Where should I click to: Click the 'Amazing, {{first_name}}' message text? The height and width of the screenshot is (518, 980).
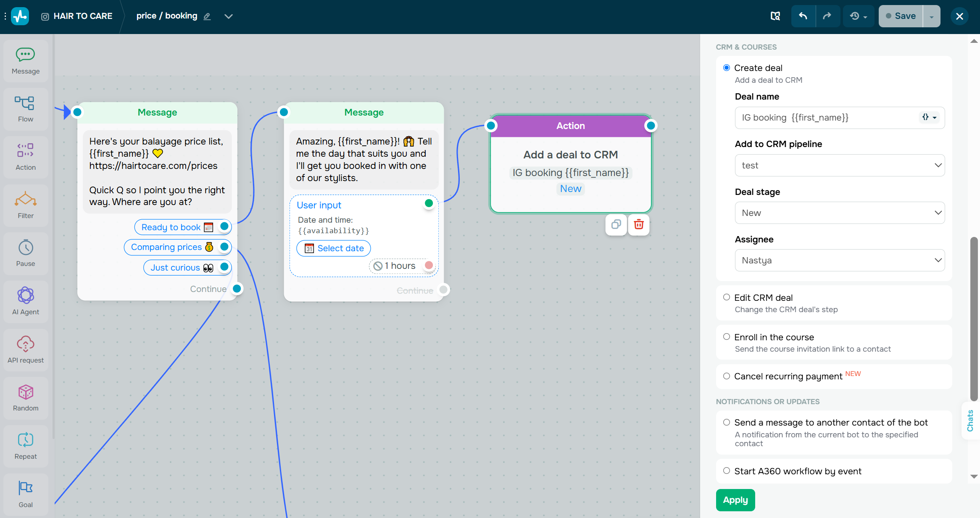364,160
